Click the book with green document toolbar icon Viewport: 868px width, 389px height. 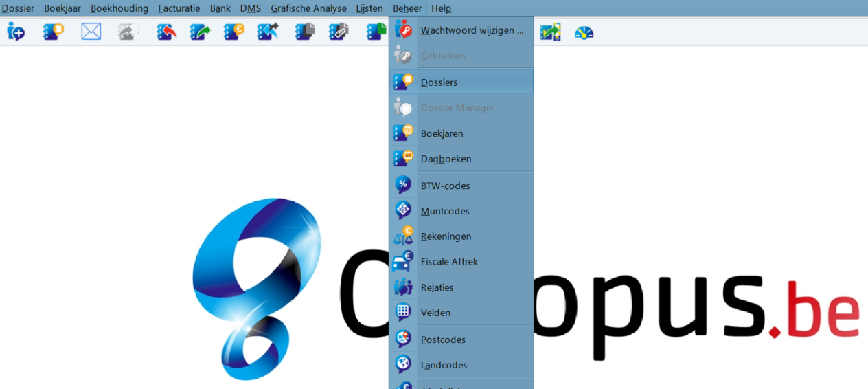(376, 32)
